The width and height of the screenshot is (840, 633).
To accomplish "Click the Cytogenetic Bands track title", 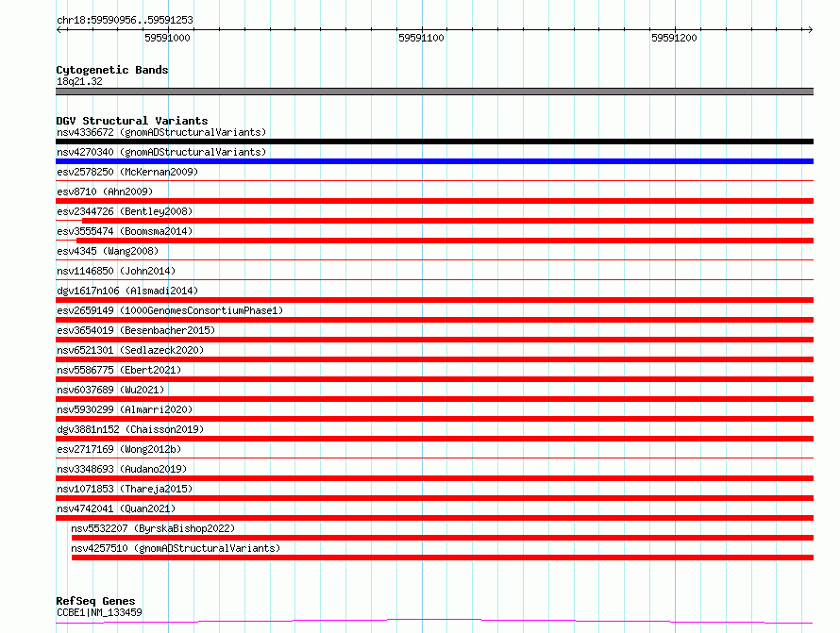I will (x=112, y=70).
